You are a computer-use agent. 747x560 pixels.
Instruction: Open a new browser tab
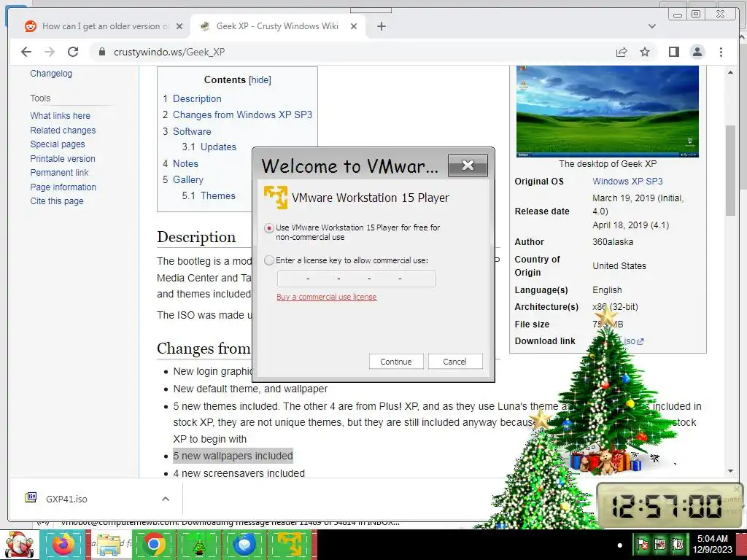381,26
